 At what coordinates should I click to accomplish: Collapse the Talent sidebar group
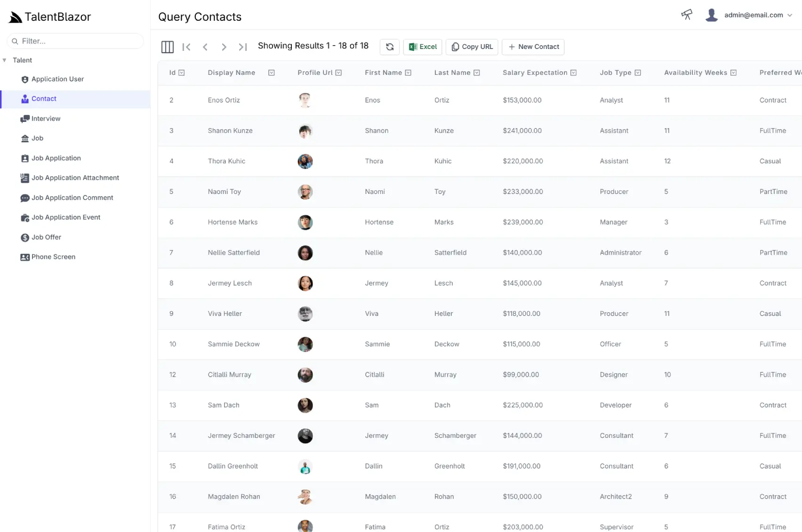[5, 60]
